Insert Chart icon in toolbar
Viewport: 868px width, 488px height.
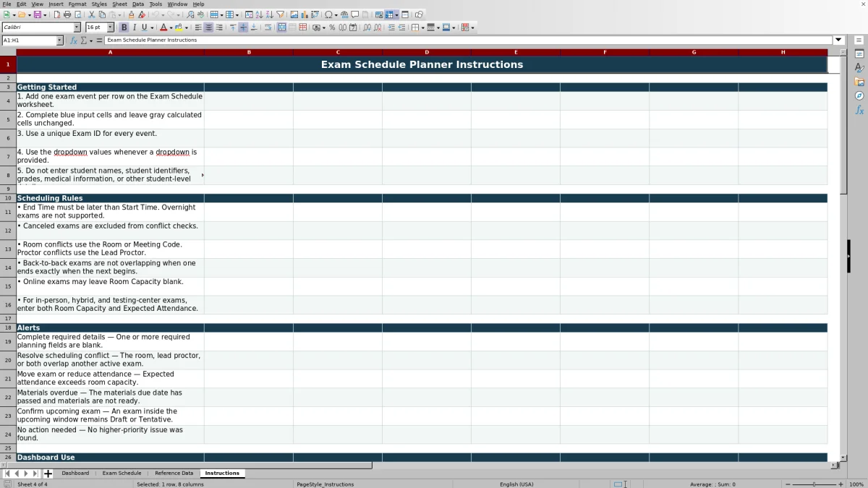pos(305,14)
